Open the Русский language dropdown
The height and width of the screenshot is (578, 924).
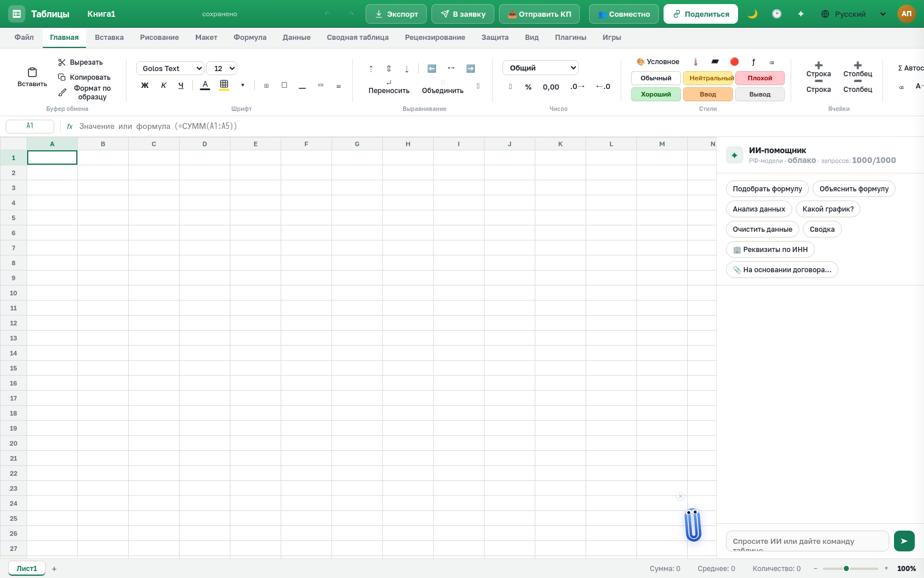(854, 14)
